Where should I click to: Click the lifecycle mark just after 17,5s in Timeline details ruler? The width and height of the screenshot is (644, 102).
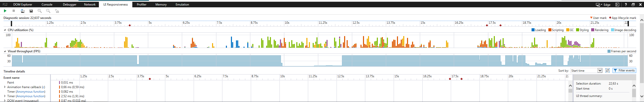pos(461,79)
